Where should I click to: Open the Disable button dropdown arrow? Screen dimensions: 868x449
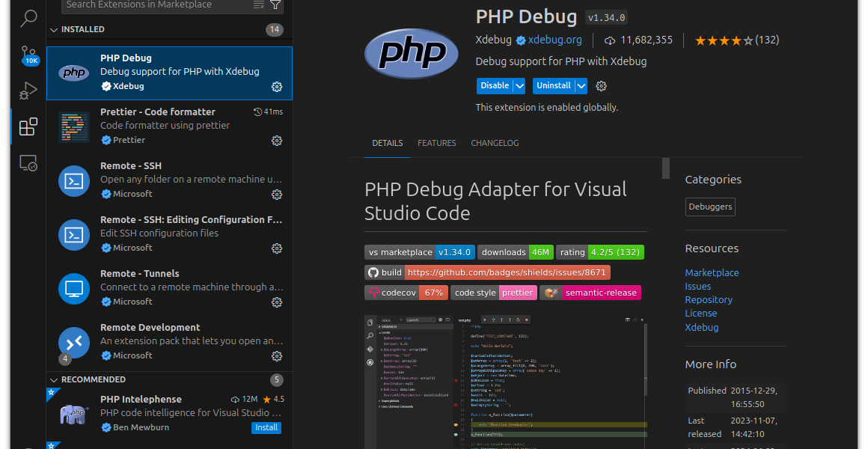coord(519,86)
